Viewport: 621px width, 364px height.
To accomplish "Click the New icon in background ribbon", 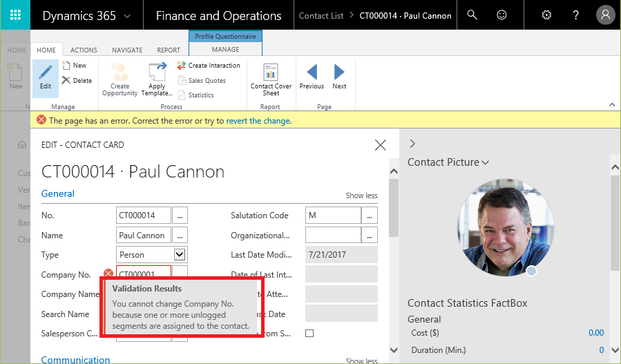I will coord(15,77).
